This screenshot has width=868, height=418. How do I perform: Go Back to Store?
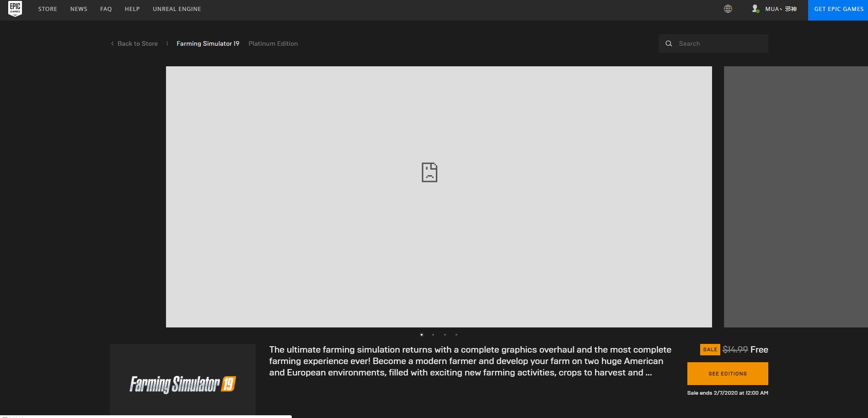point(134,43)
